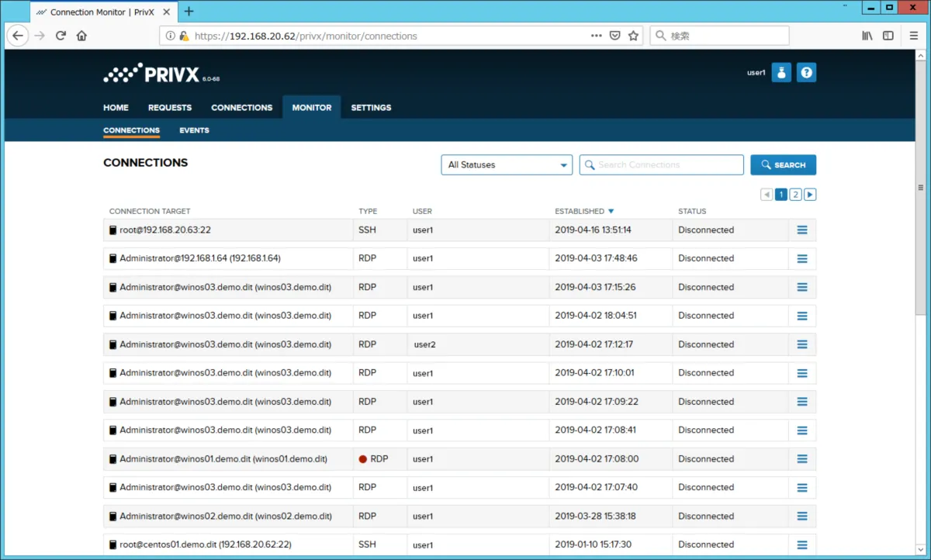Image resolution: width=931 pixels, height=560 pixels.
Task: Sort by the Established column header arrow
Action: point(611,211)
